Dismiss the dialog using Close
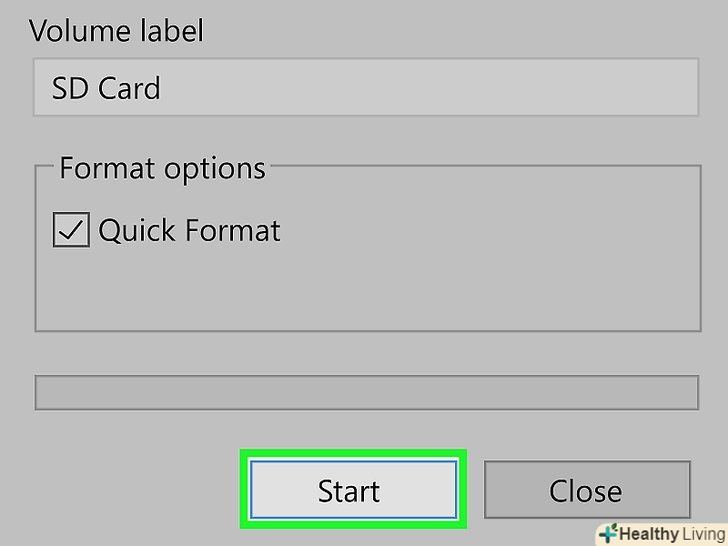This screenshot has width=728, height=546. 586,490
